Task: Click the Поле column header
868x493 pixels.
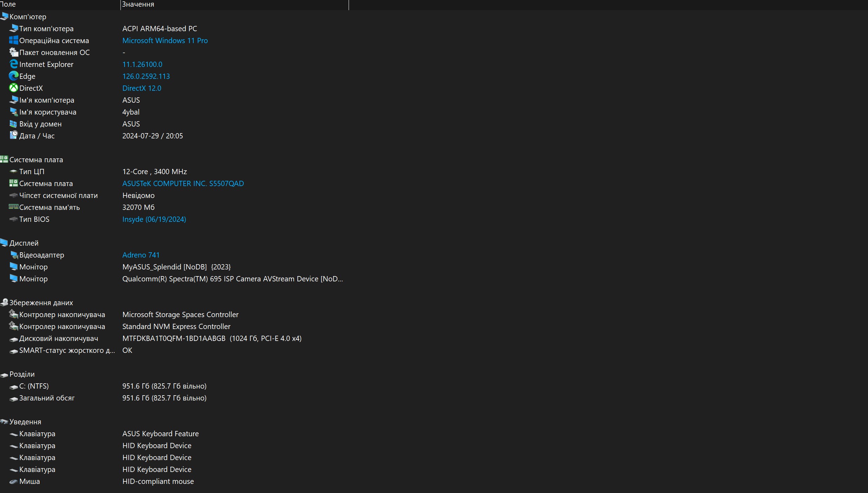Action: 60,4
